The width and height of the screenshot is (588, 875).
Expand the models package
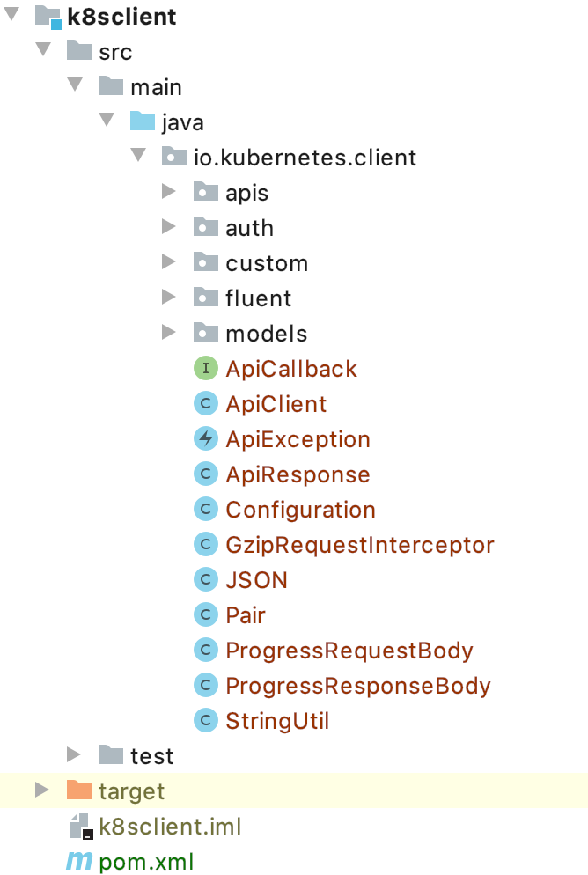pyautogui.click(x=167, y=333)
